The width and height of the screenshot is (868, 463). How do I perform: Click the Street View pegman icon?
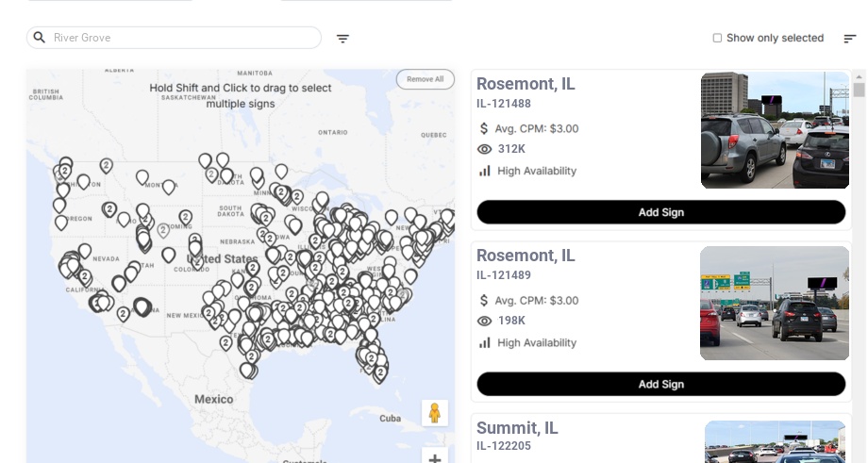[434, 413]
